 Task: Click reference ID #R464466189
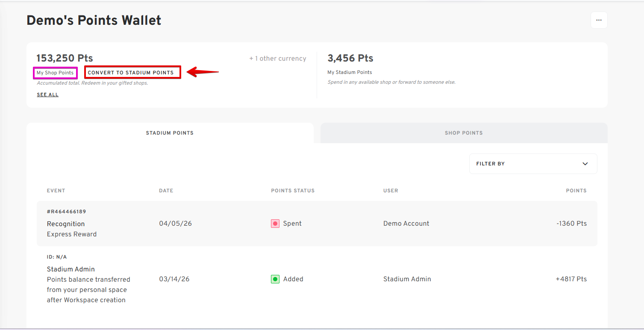(x=67, y=212)
